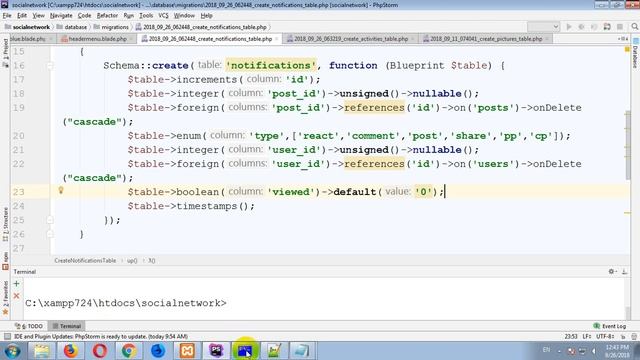
Task: Switch to create_activities_table.php editor tab
Action: 351,39
